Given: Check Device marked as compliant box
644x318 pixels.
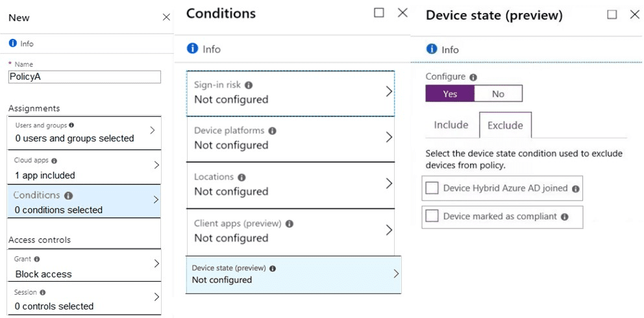Looking at the screenshot, I should click(432, 217).
